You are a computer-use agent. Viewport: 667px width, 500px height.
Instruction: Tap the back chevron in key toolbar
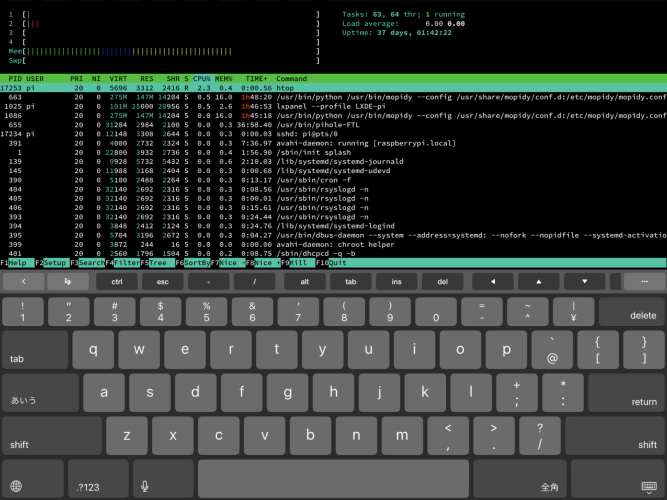tap(24, 282)
